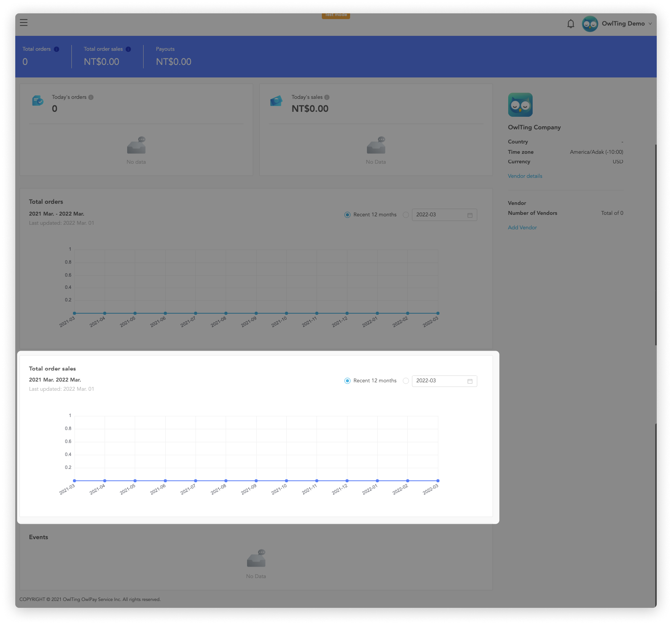Screen dimensions: 672x625
Task: Click the No data icon under Today's orders
Action: pos(136,145)
